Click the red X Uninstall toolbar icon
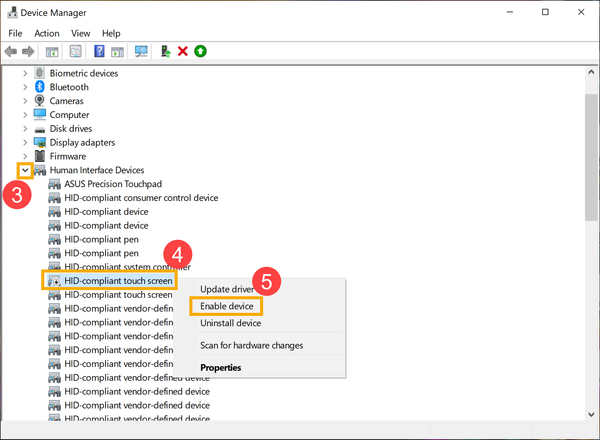The height and width of the screenshot is (440, 600). (183, 51)
